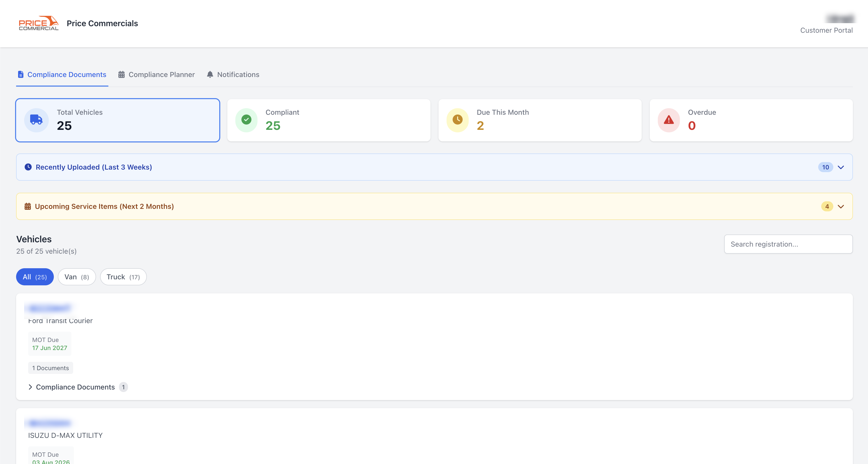Open the Compliance Documents tab
The width and height of the screenshot is (868, 464).
[x=62, y=74]
